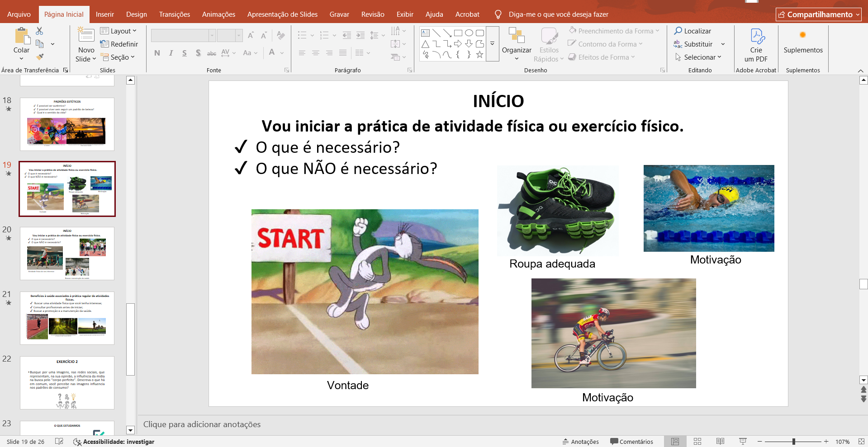Open Preenchimento da Forma dropdown
The width and height of the screenshot is (868, 447).
click(x=614, y=31)
